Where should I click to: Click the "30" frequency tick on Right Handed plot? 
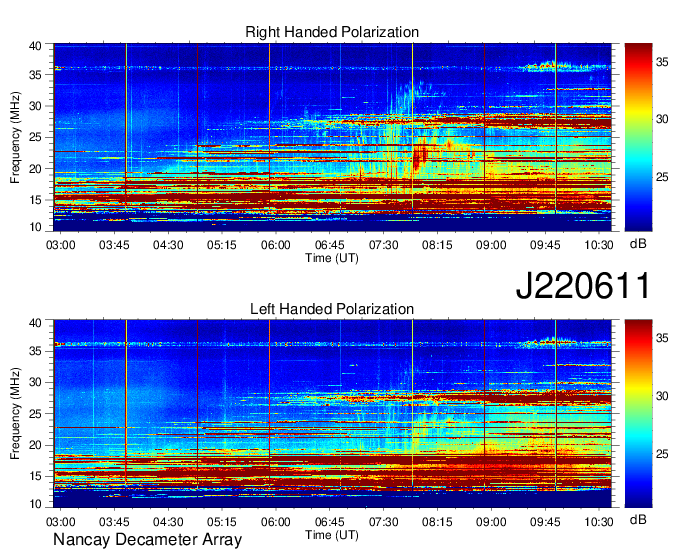[36, 106]
